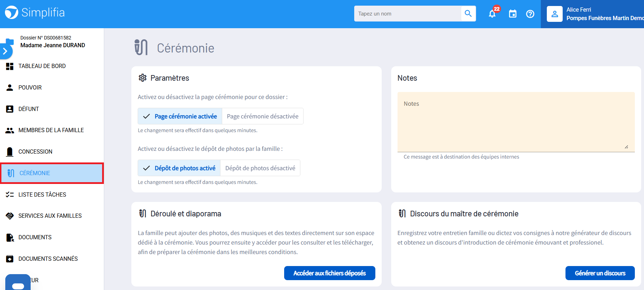The image size is (644, 290).
Task: Enable Dépôt de photos activé option
Action: [x=179, y=168]
